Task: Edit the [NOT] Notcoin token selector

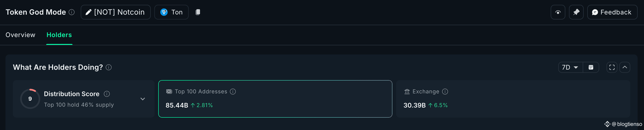Action: click(115, 12)
